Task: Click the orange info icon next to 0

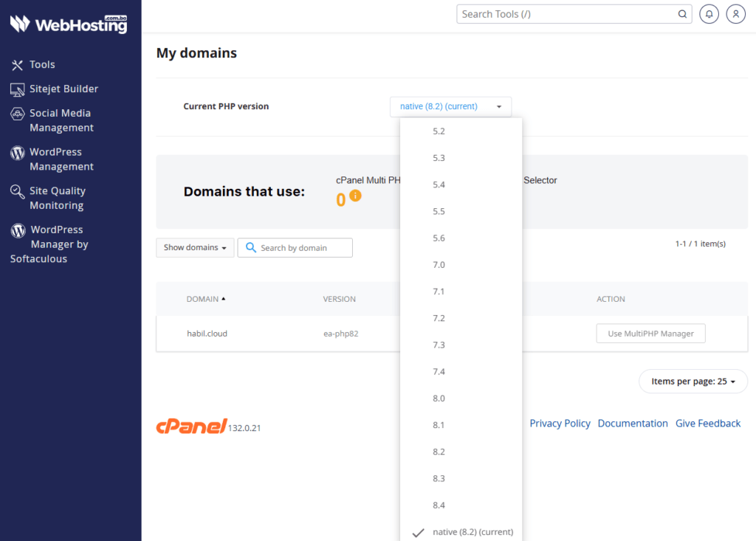Action: click(355, 196)
